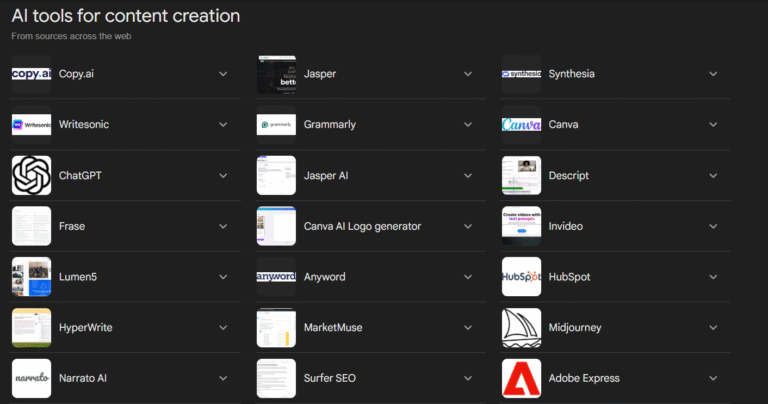The image size is (768, 404).
Task: Click the Adobe Express logo icon
Action: 522,379
